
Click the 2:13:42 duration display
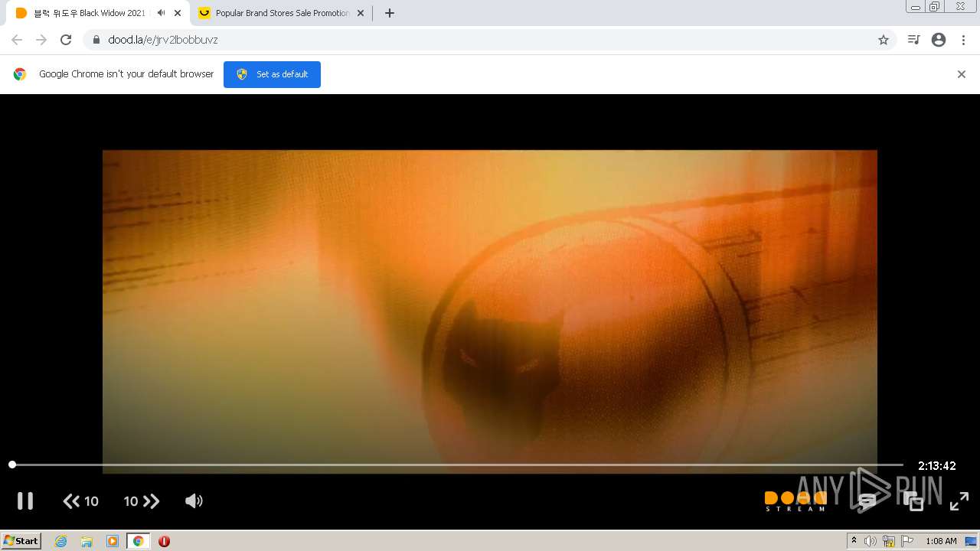pyautogui.click(x=937, y=465)
